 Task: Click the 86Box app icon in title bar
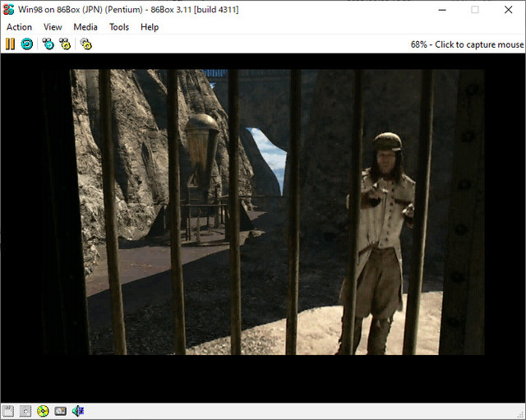pos(8,9)
